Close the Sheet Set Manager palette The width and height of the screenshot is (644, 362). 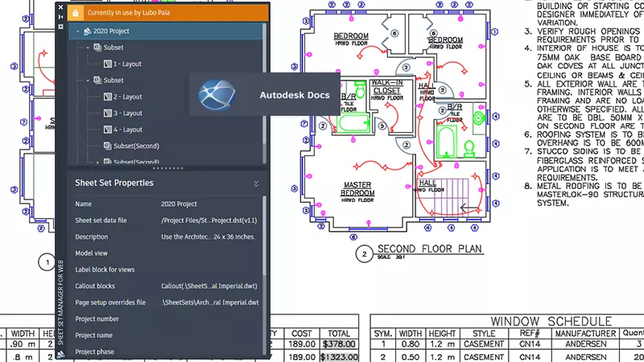61,7
